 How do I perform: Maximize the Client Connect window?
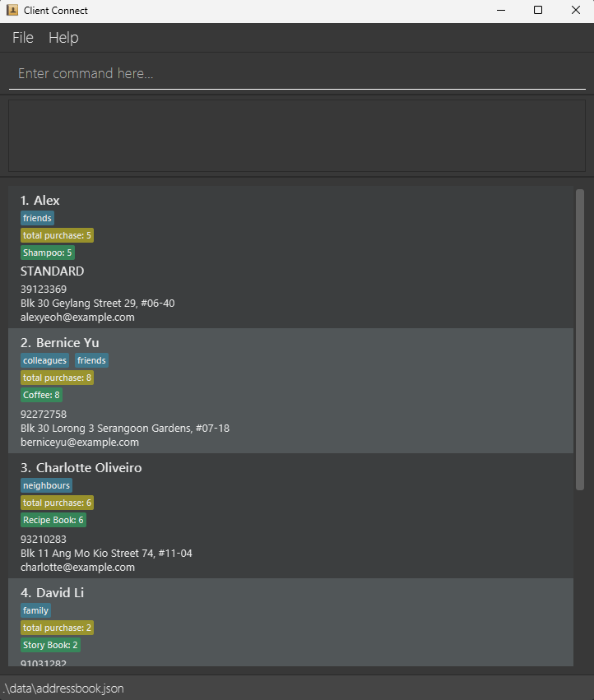tap(538, 10)
